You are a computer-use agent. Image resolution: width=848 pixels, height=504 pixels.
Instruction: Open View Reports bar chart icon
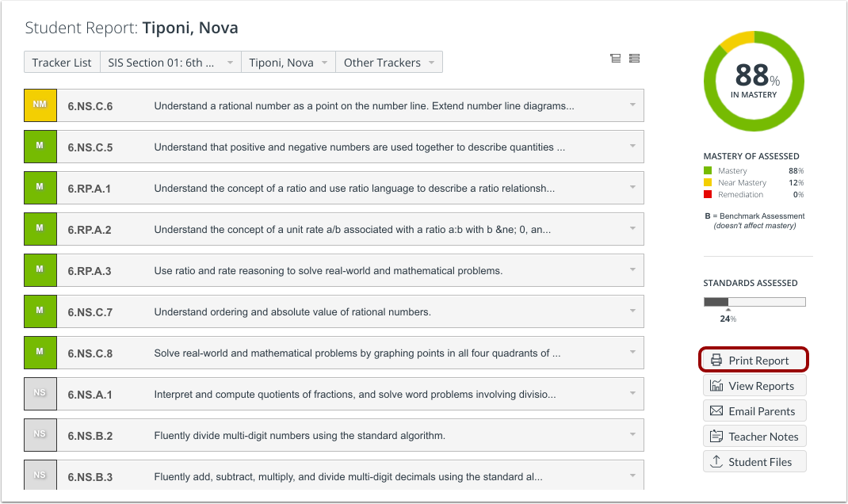[x=716, y=385]
